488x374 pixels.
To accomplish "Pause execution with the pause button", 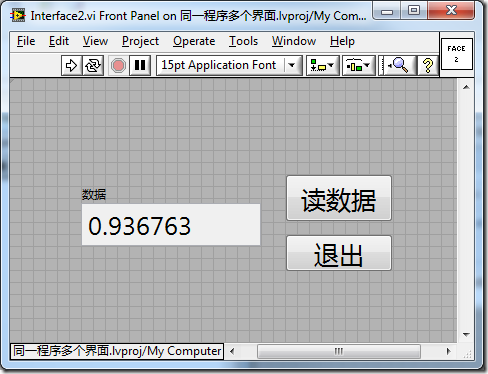I will pos(140,65).
